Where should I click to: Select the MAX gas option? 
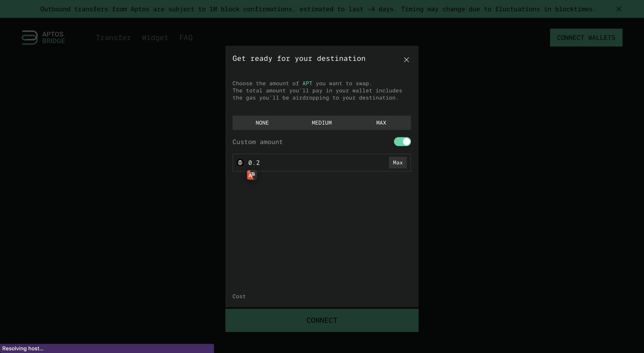coord(381,123)
